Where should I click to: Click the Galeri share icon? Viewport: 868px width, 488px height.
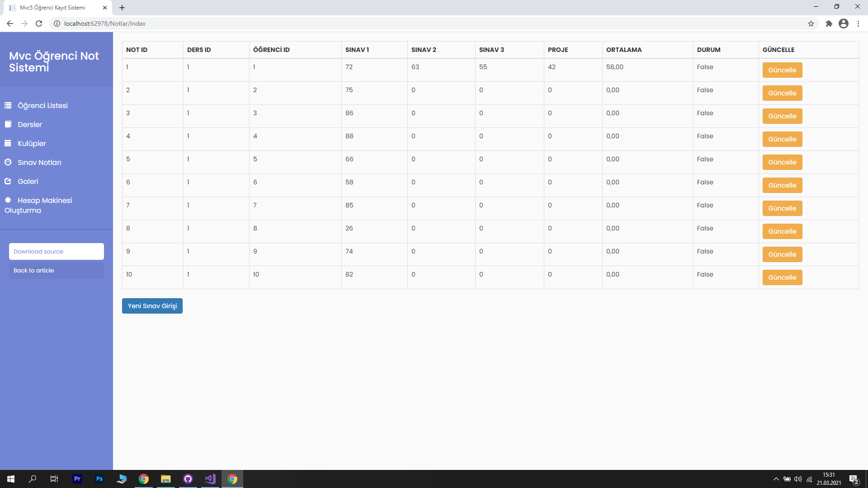[x=8, y=181]
